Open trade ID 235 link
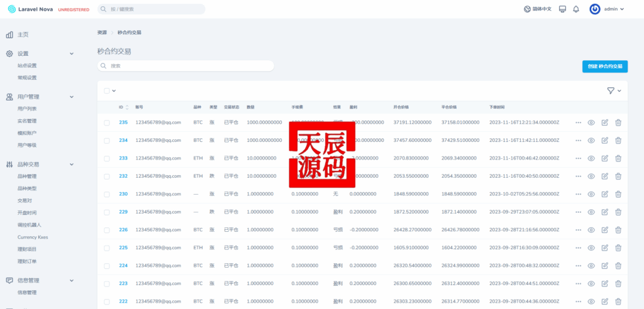The height and width of the screenshot is (309, 644). pyautogui.click(x=123, y=122)
